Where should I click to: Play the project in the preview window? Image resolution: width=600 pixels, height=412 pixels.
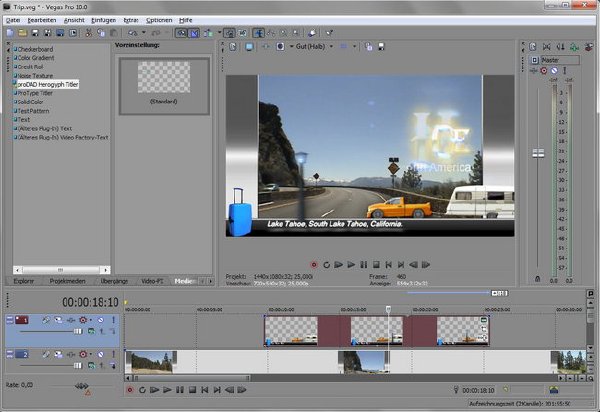click(351, 265)
